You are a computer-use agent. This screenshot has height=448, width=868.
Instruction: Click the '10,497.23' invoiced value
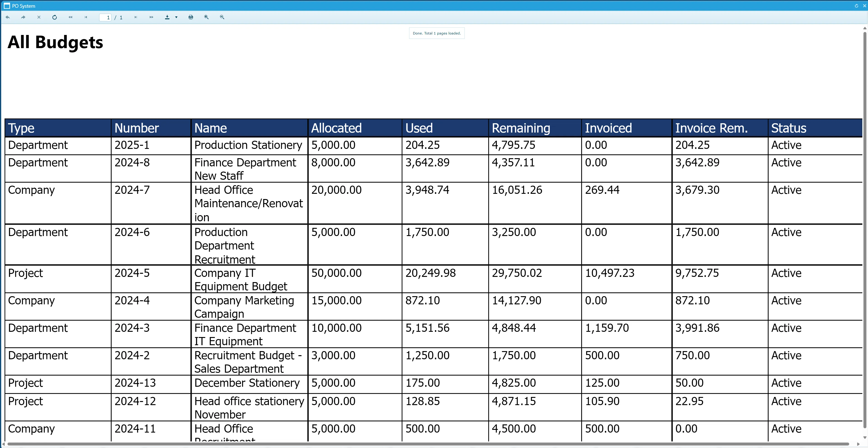click(x=610, y=273)
